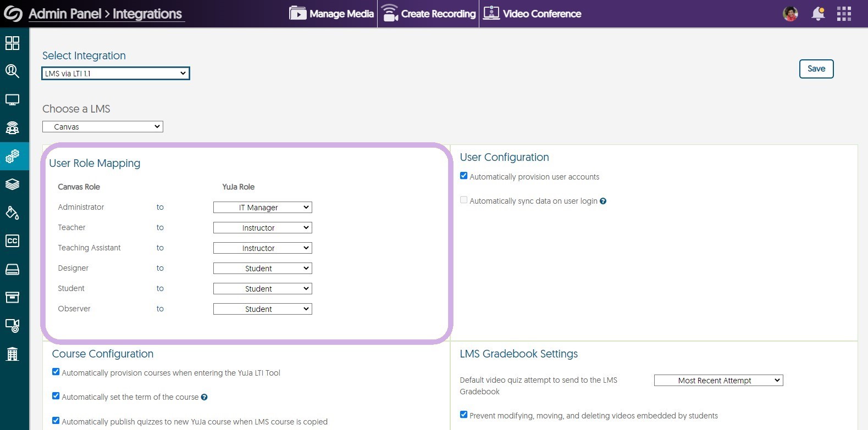
Task: Open Most Recent Attempt gradebook dropdown
Action: tap(718, 381)
